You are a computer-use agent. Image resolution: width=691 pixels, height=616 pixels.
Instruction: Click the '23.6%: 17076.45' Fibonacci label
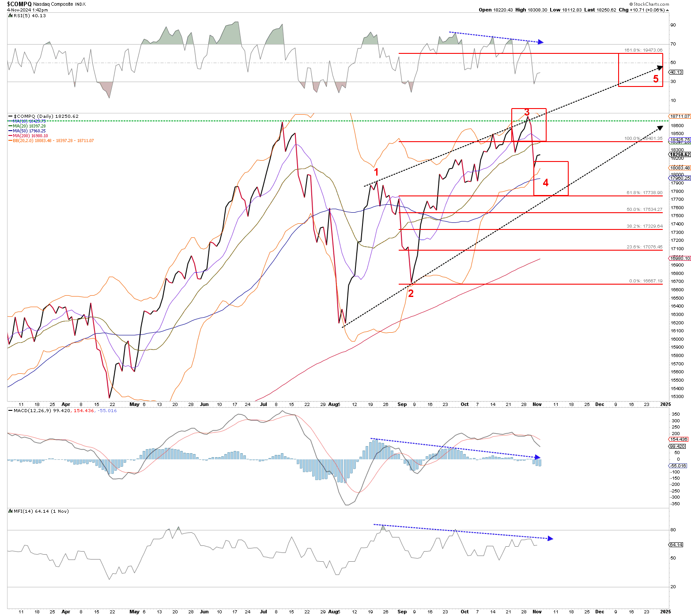645,247
